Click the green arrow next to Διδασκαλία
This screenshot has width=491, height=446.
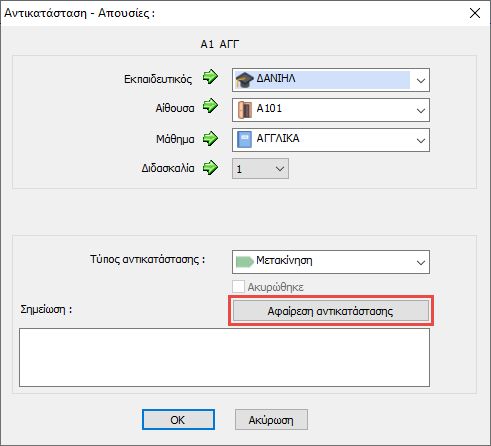click(x=210, y=167)
